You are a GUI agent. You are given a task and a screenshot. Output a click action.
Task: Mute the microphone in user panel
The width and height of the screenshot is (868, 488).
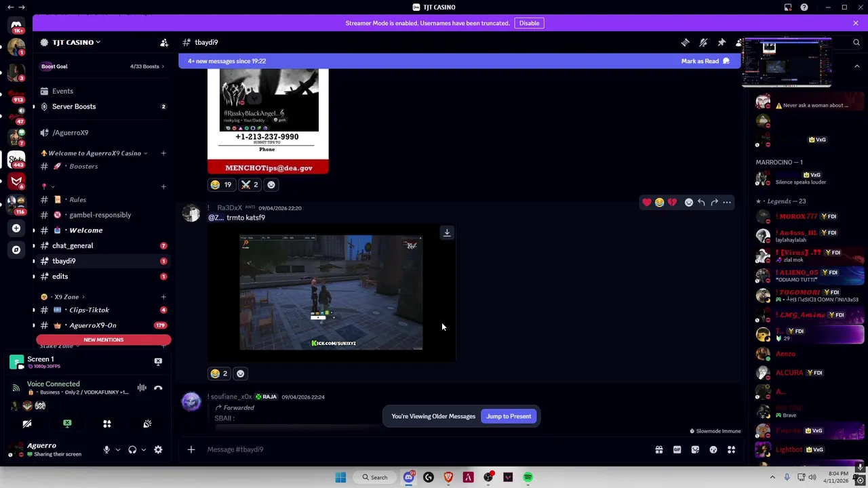point(106,449)
